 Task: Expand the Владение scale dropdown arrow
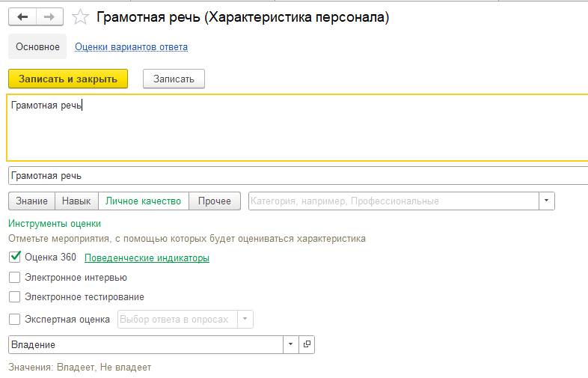290,344
